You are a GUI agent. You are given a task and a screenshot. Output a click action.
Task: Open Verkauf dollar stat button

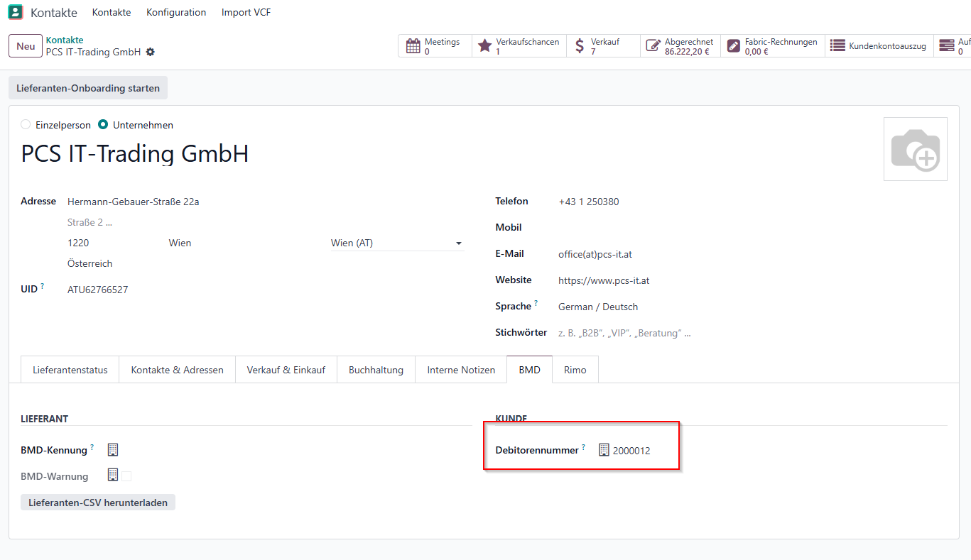pyautogui.click(x=603, y=46)
